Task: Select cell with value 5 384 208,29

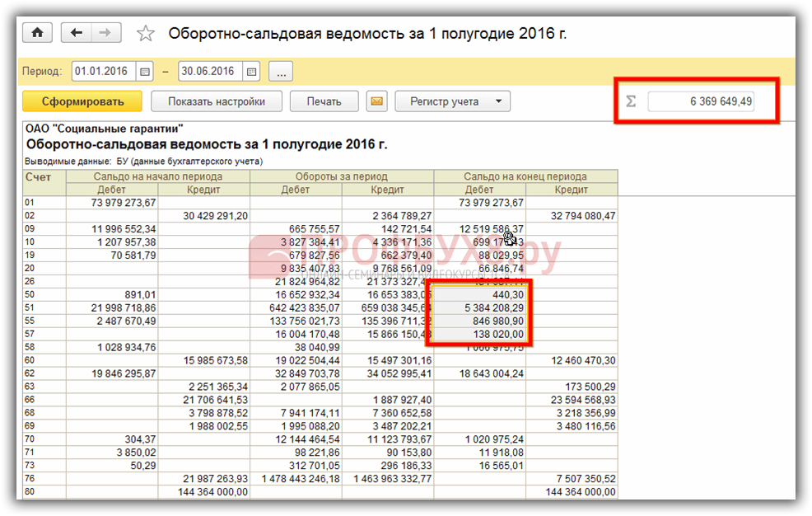Action: (480, 307)
